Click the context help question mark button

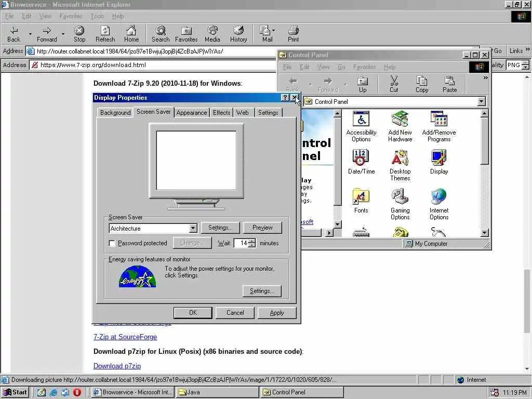pos(285,98)
